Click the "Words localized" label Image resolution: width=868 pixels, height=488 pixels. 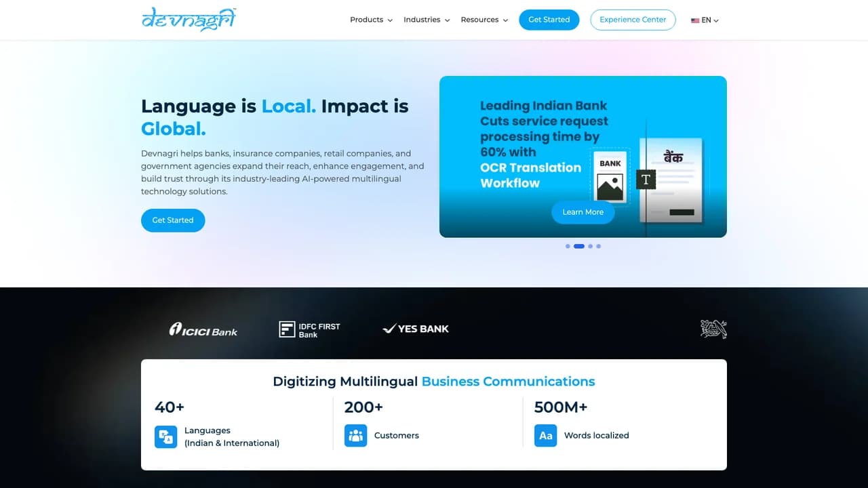pyautogui.click(x=597, y=435)
